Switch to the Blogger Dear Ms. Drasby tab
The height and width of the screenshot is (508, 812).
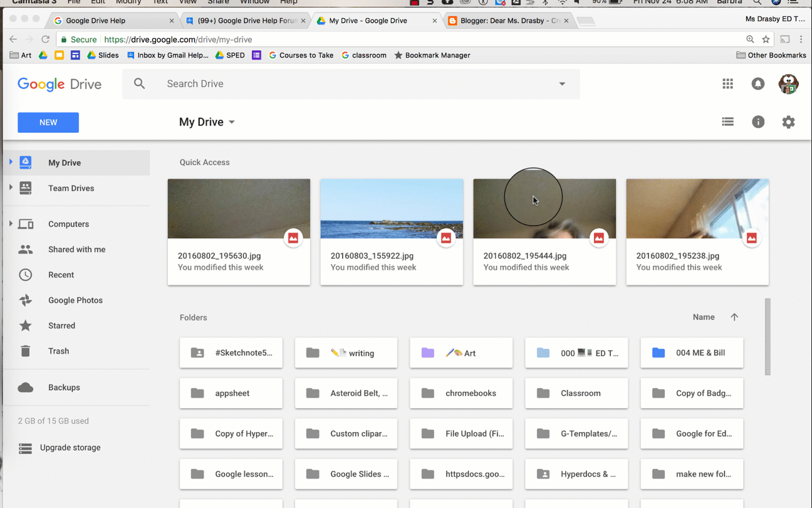[509, 21]
